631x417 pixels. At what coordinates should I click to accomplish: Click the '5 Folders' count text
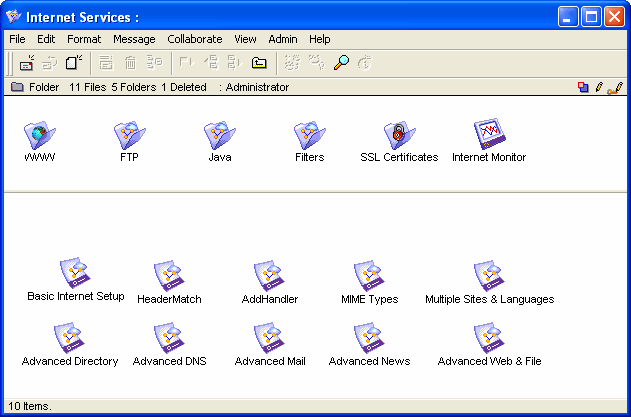click(x=134, y=87)
